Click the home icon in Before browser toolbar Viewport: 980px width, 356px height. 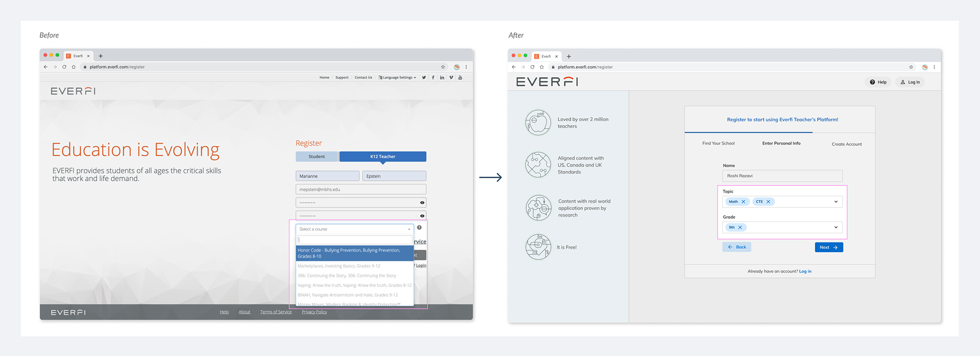[x=73, y=67]
